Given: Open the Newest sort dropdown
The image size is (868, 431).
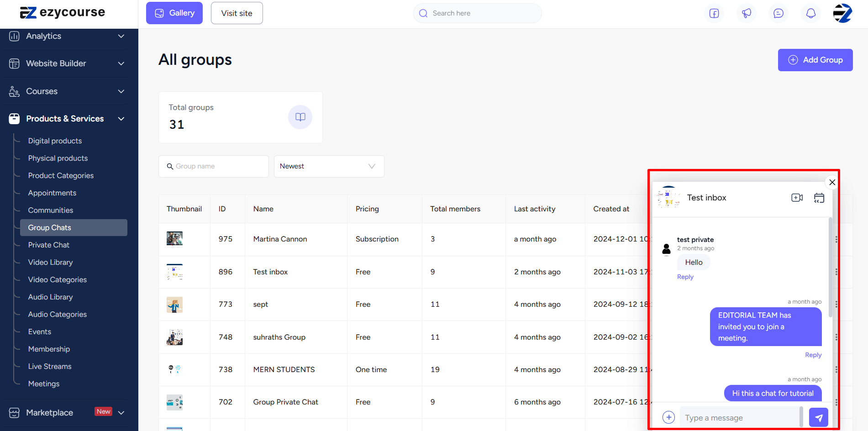Looking at the screenshot, I should click(329, 166).
